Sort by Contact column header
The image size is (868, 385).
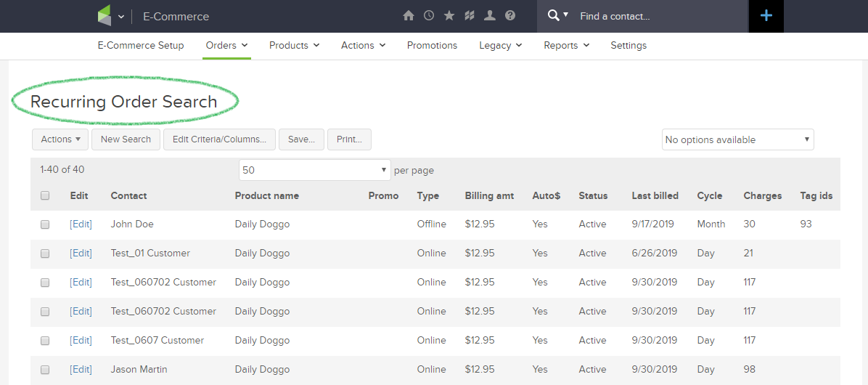(x=128, y=195)
